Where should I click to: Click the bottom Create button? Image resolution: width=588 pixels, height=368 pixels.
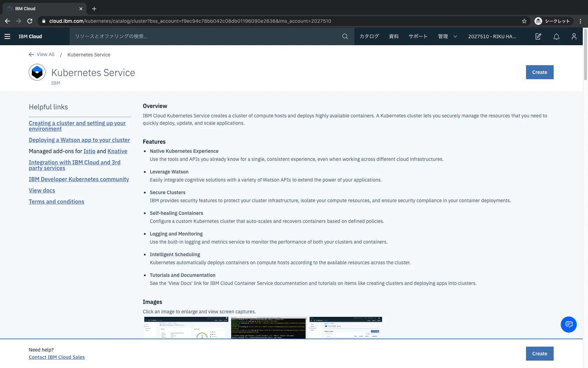point(540,354)
